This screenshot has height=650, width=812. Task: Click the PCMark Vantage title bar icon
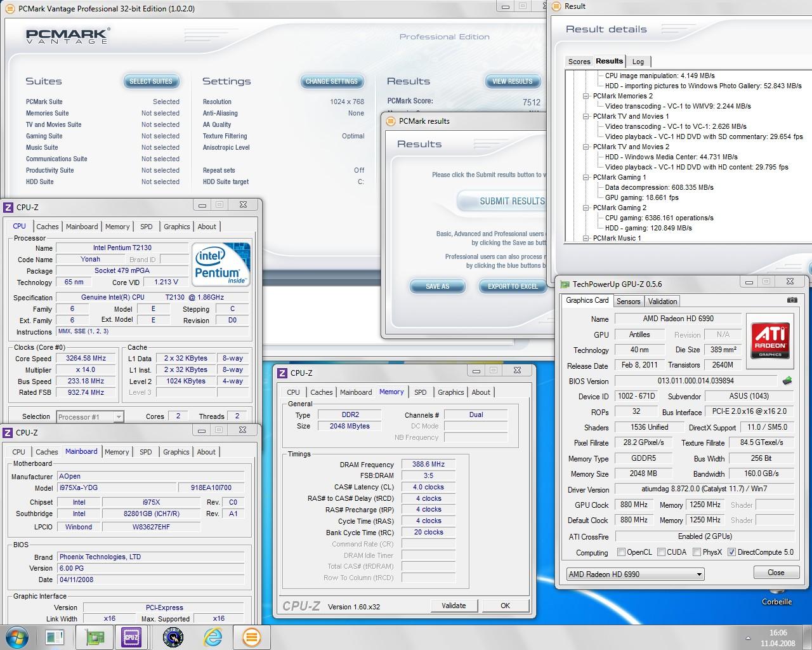(x=11, y=9)
